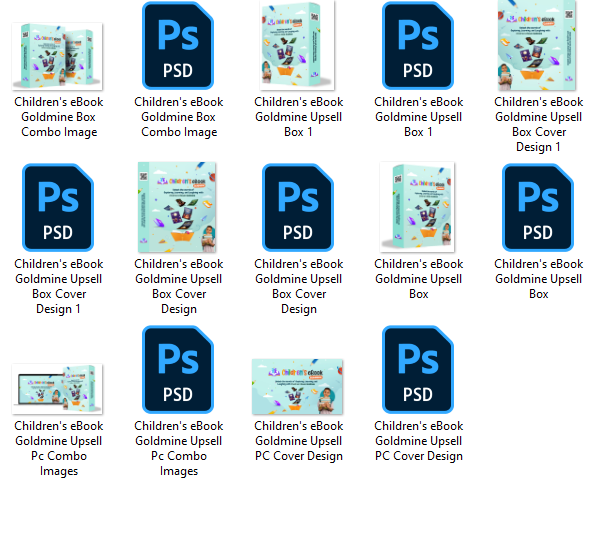
Task: Click 'Pc Combo Images' name under the image thumbnail
Action: 59,448
